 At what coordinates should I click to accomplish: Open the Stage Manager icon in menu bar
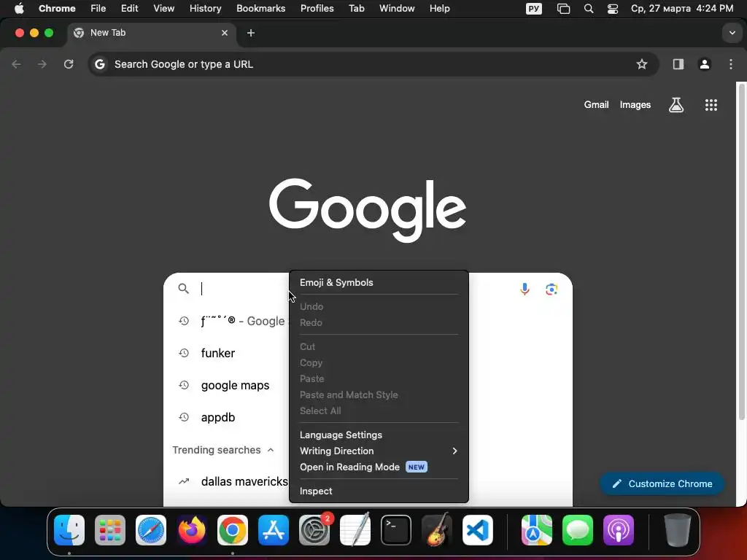(x=563, y=9)
